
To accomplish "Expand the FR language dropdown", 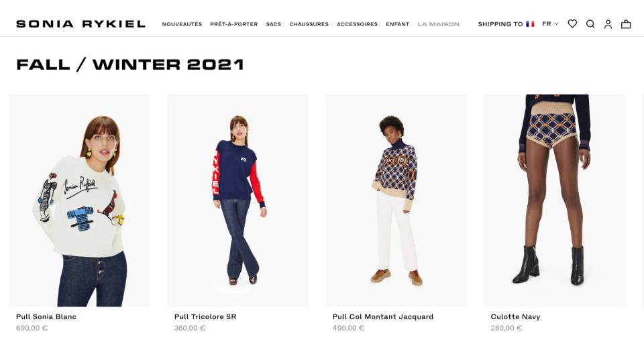I will click(550, 24).
